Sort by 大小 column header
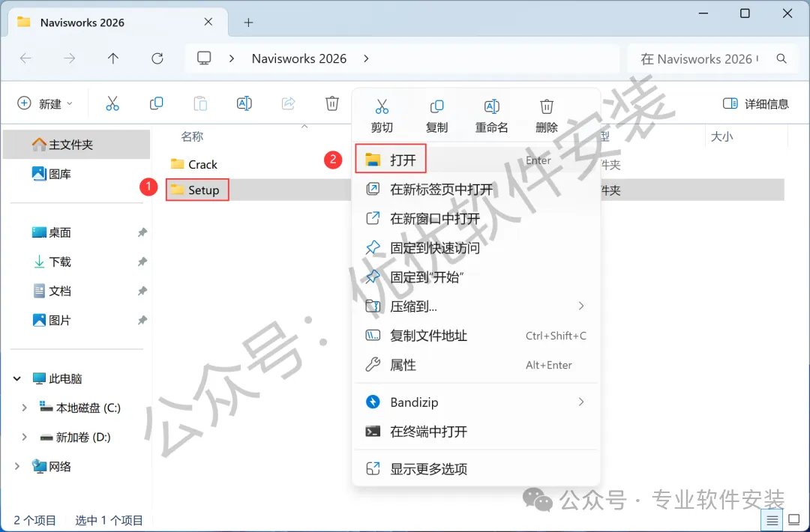This screenshot has height=532, width=810. (721, 136)
